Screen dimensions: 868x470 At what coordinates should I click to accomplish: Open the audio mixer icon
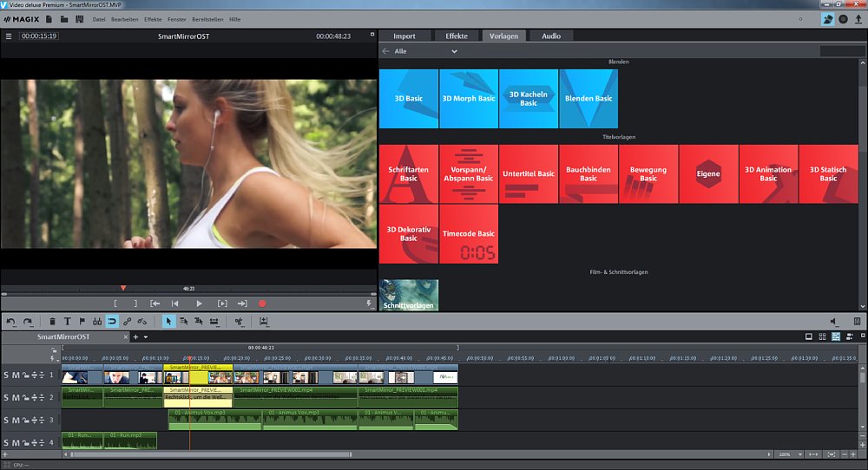857,321
